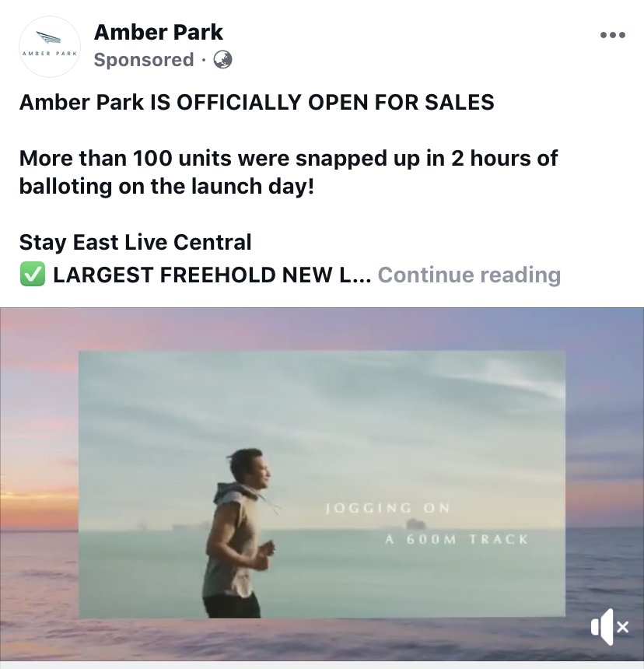
Task: Open post options three-dot menu
Action: pos(613,35)
